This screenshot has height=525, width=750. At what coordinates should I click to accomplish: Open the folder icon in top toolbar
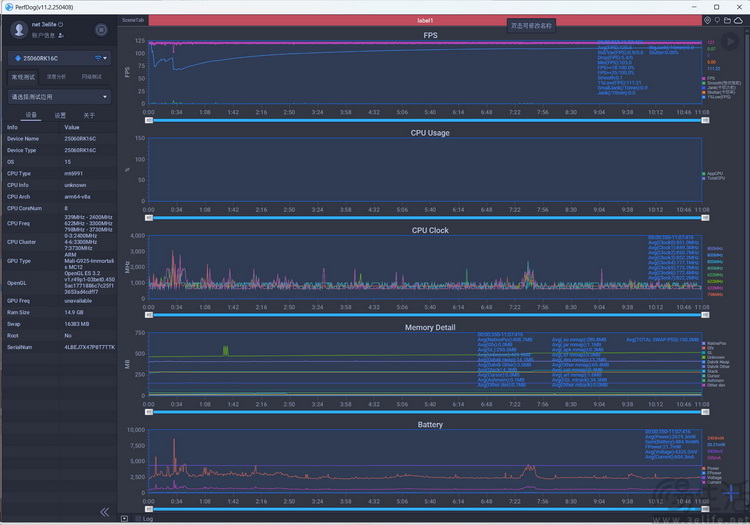point(728,20)
